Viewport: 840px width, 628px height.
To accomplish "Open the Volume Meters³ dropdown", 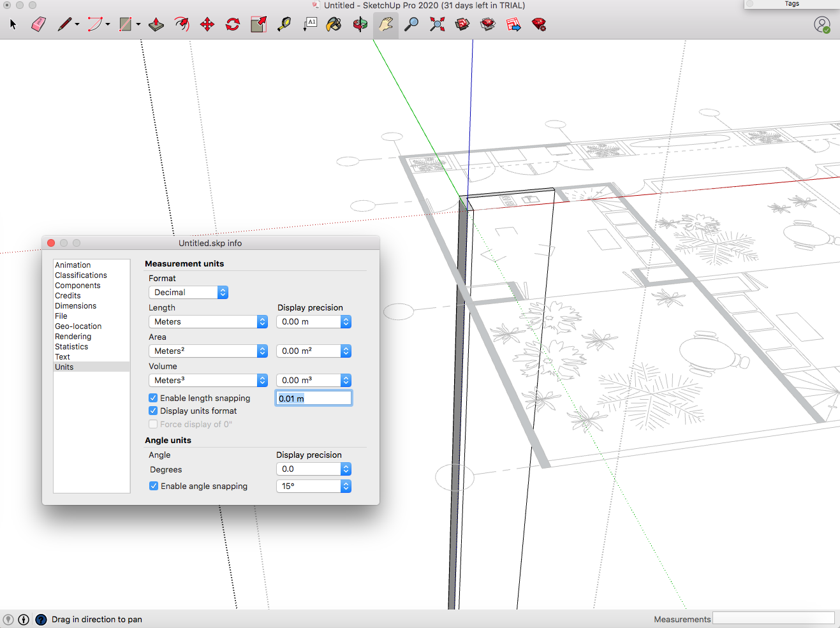I will tap(208, 380).
